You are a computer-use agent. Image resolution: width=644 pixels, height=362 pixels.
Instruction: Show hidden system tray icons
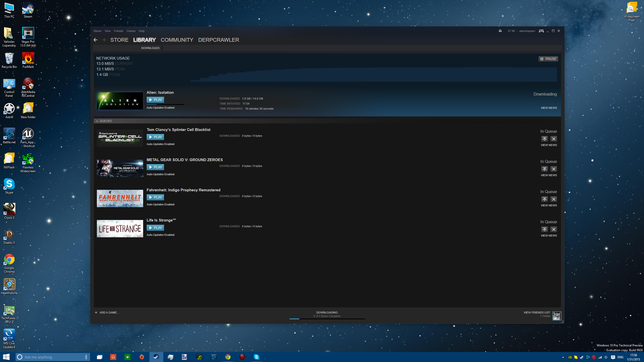pos(563,357)
